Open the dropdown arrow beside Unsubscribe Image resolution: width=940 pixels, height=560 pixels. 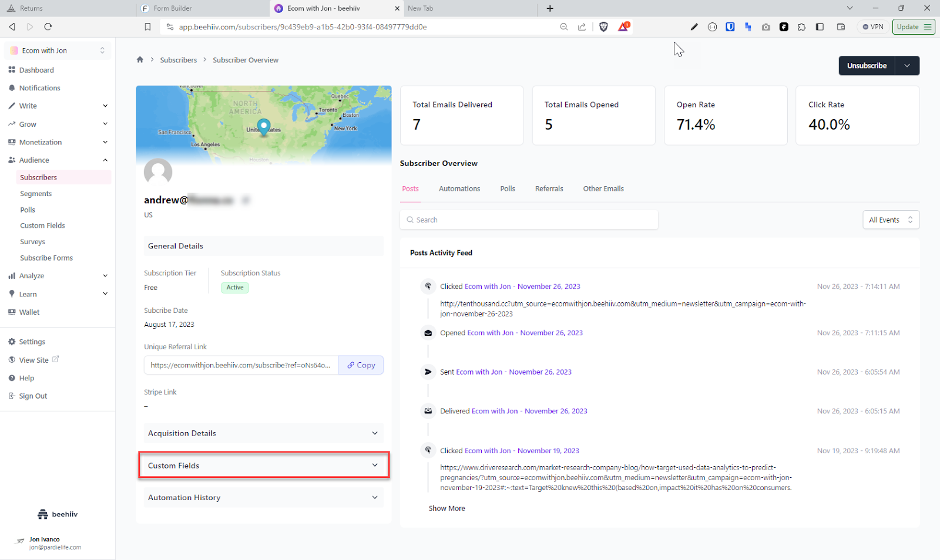907,66
